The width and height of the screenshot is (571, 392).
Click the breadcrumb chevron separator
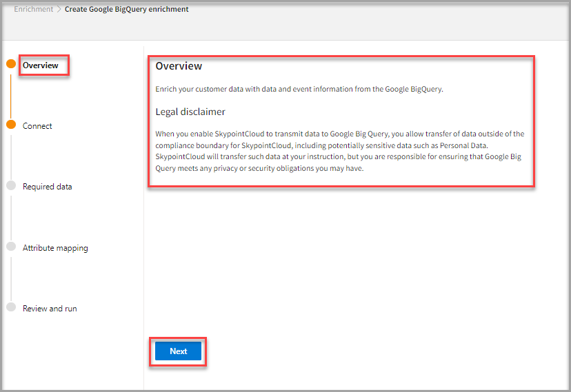[59, 9]
